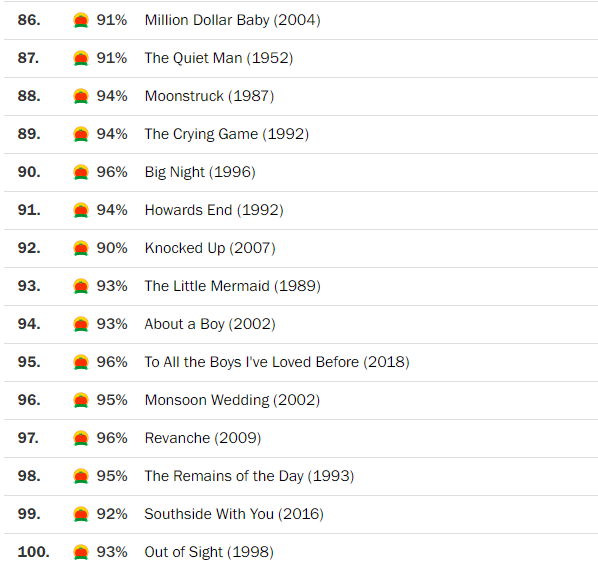598x572 pixels.
Task: Open Southside With You (2016) link
Action: pyautogui.click(x=234, y=514)
